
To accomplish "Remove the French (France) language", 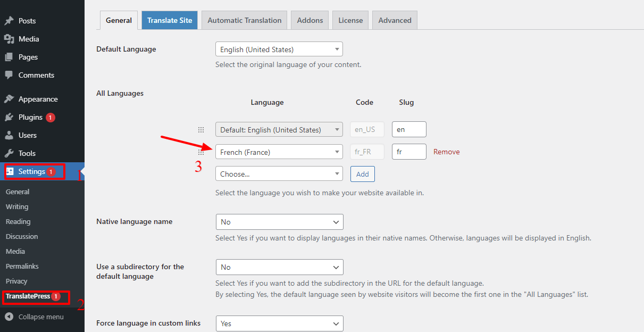I will point(447,152).
